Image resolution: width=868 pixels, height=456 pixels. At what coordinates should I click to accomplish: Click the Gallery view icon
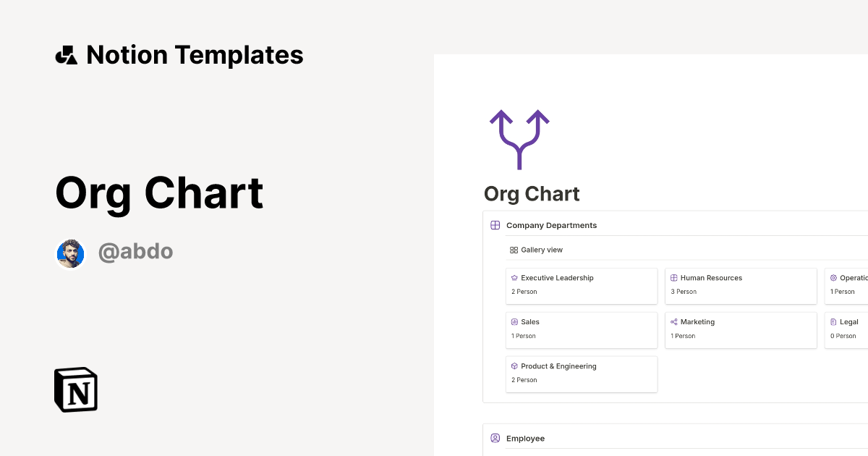[x=513, y=250]
